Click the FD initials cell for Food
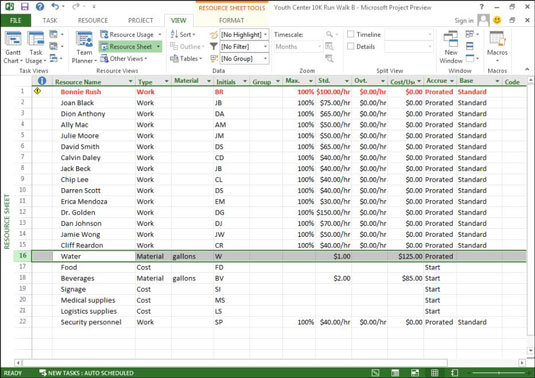Screen dimensions: 535x378 231,267
